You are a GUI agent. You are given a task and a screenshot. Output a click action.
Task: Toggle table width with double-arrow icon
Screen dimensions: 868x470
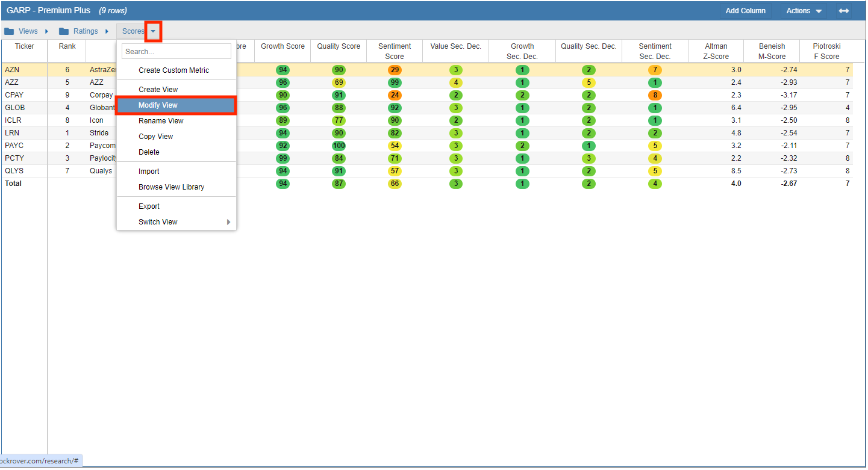point(844,11)
